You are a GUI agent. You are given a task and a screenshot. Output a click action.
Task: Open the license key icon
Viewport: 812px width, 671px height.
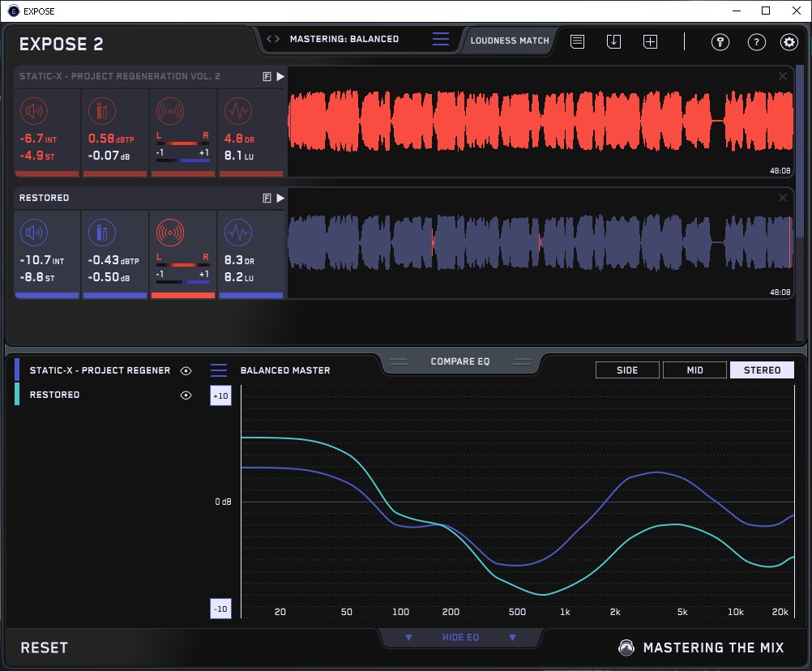pyautogui.click(x=720, y=41)
